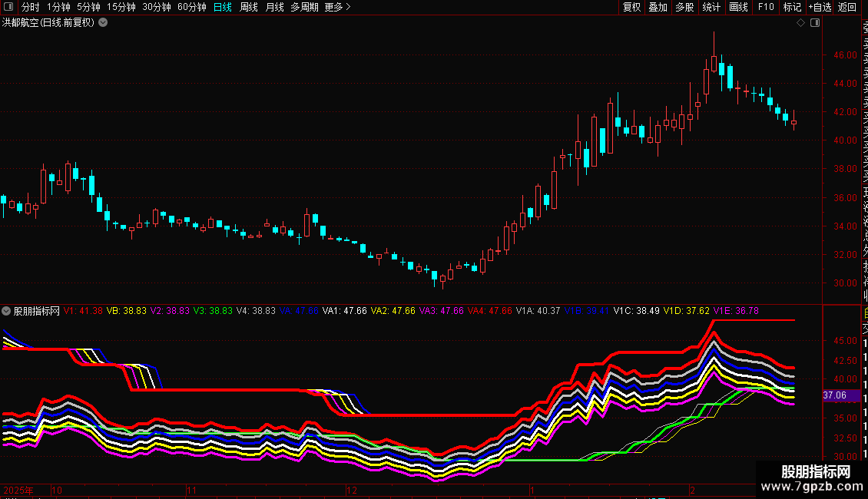Click the 返回 back button

point(847,7)
